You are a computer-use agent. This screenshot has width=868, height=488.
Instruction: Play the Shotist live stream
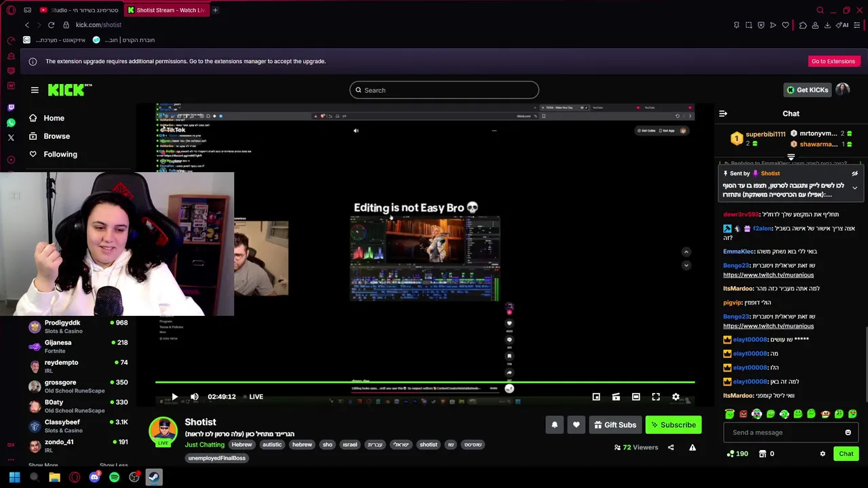pos(174,396)
